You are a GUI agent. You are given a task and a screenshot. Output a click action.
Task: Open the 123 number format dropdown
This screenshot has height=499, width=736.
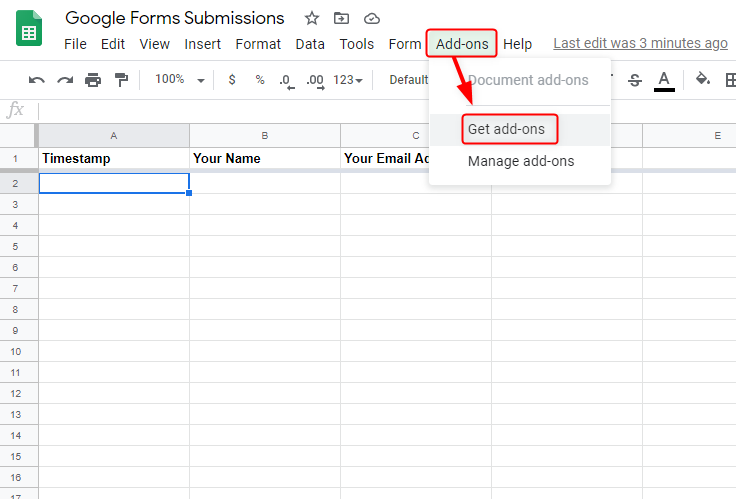(x=348, y=80)
